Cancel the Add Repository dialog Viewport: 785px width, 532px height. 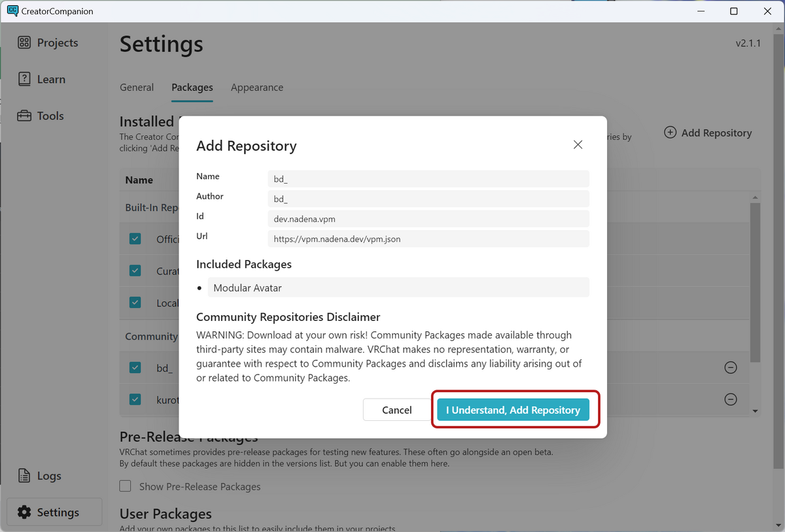pos(397,410)
